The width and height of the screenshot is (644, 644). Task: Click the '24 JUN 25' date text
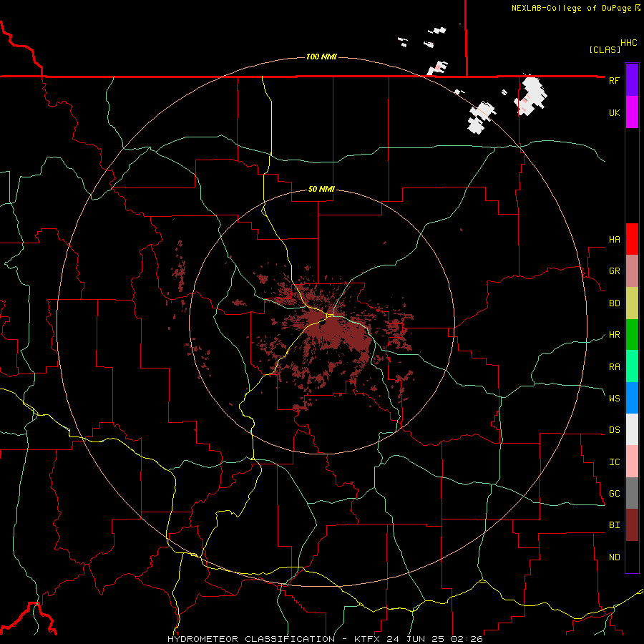tap(417, 639)
